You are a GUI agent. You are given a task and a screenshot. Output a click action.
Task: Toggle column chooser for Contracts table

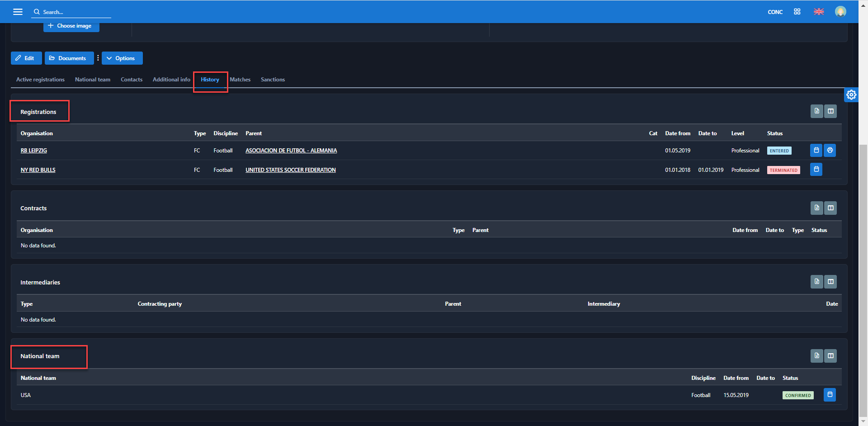point(830,208)
